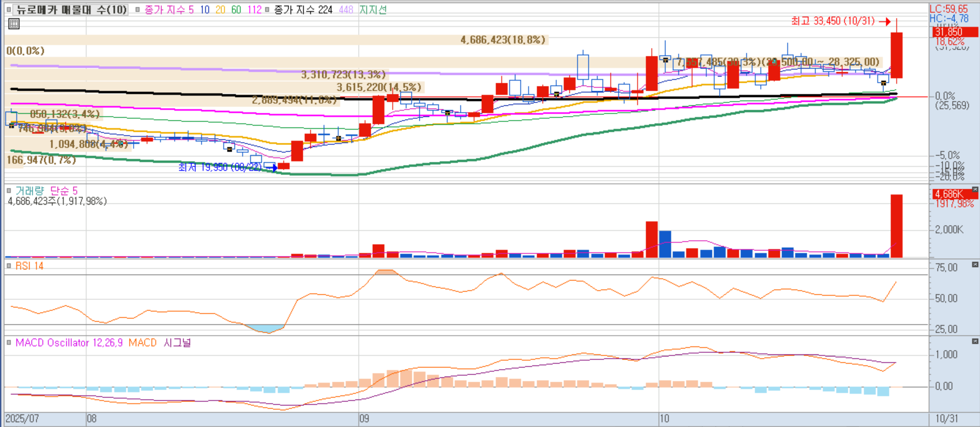Click the 75.00 RSI axis level
The height and width of the screenshot is (427, 980).
(946, 268)
